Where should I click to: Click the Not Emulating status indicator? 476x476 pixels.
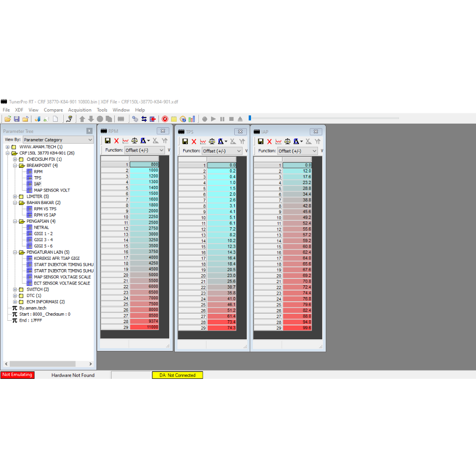tap(17, 375)
